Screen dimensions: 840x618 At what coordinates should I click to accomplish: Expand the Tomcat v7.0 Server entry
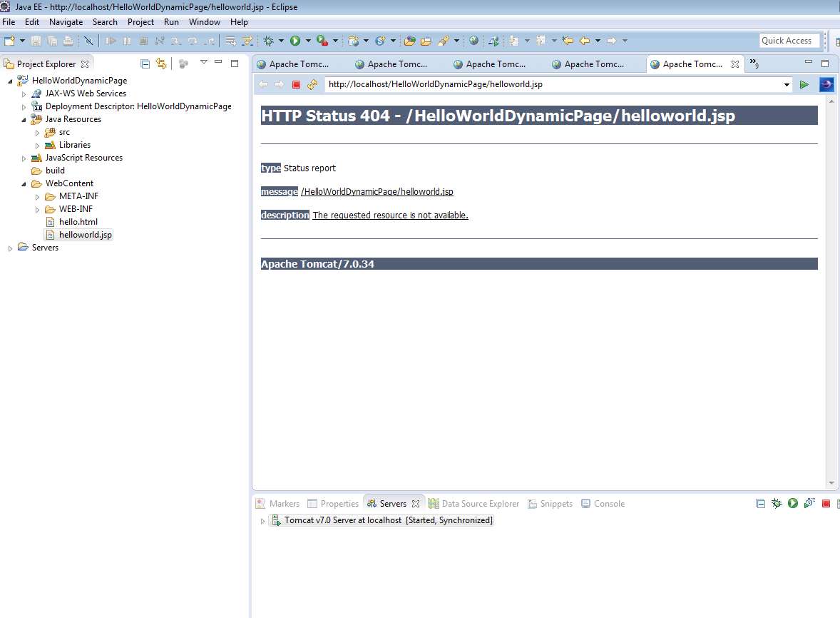coord(262,521)
